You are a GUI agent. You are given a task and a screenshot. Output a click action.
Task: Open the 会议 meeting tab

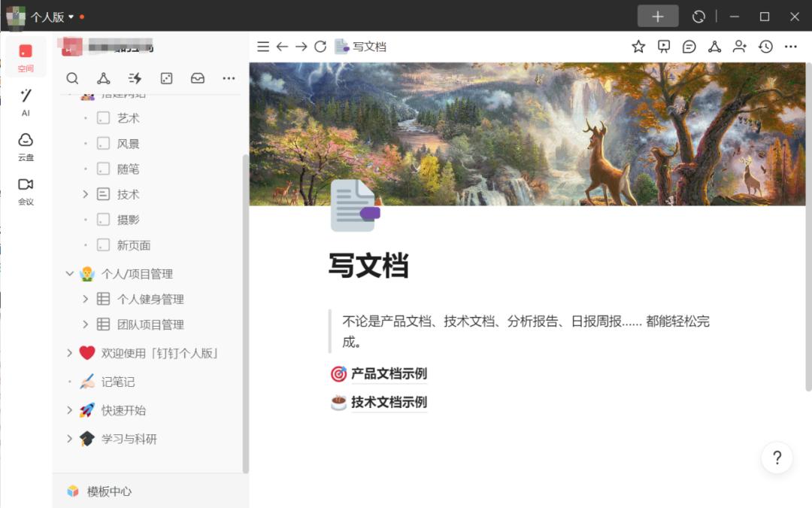26,191
